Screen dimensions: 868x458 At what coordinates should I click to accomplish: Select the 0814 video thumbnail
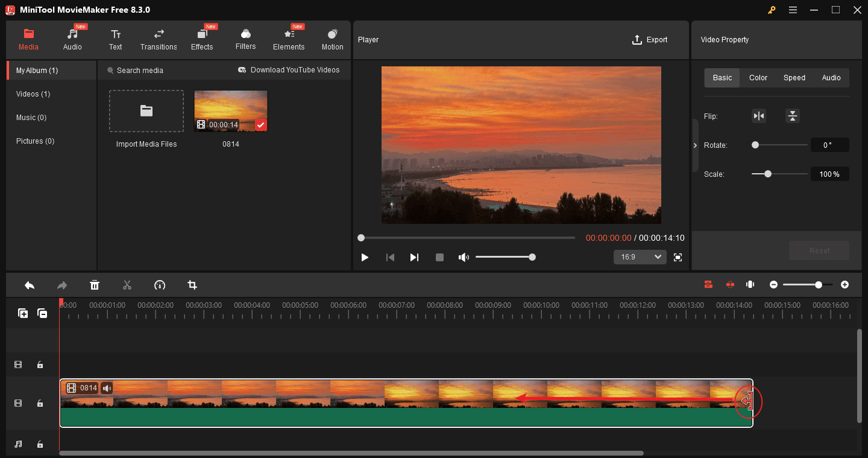pos(231,111)
